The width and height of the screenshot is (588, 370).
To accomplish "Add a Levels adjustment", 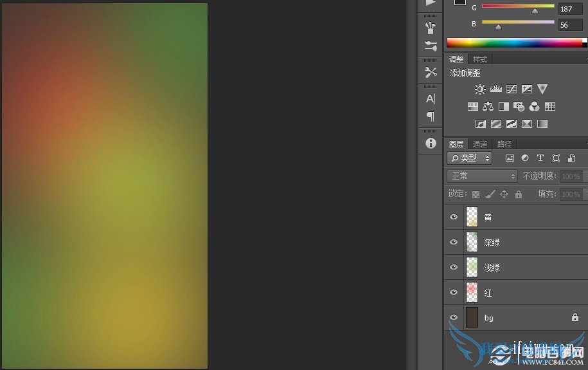I will 495,89.
